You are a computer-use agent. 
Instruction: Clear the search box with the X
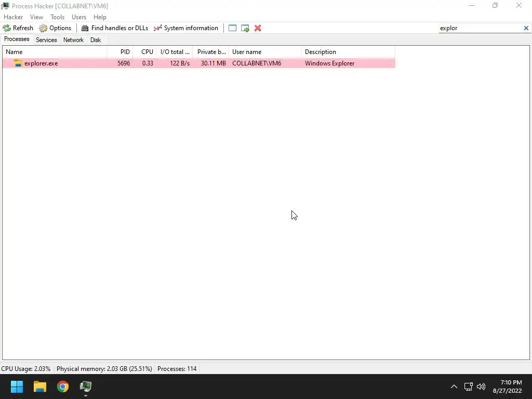(x=526, y=28)
